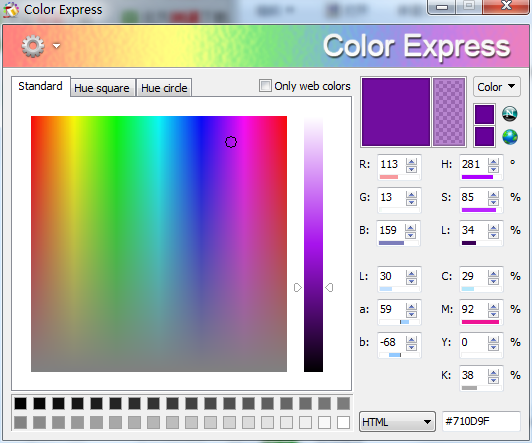Pick the first black swatch in palette

[20, 403]
